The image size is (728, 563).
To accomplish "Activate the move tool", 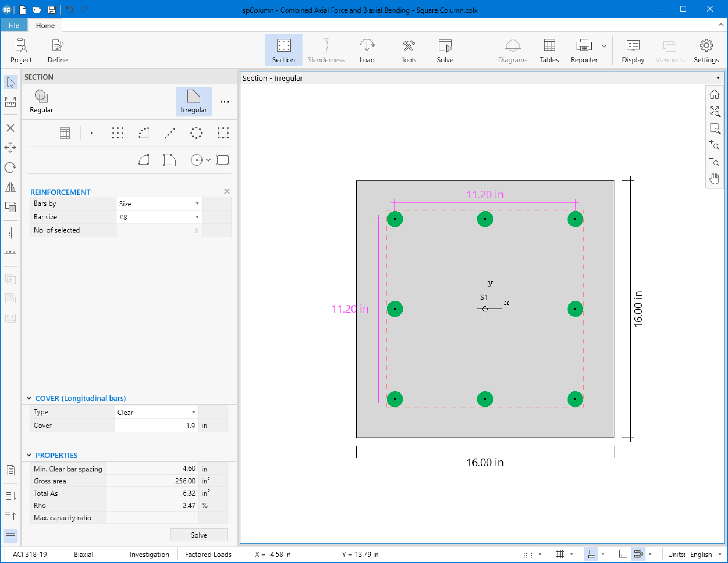I will click(x=10, y=147).
